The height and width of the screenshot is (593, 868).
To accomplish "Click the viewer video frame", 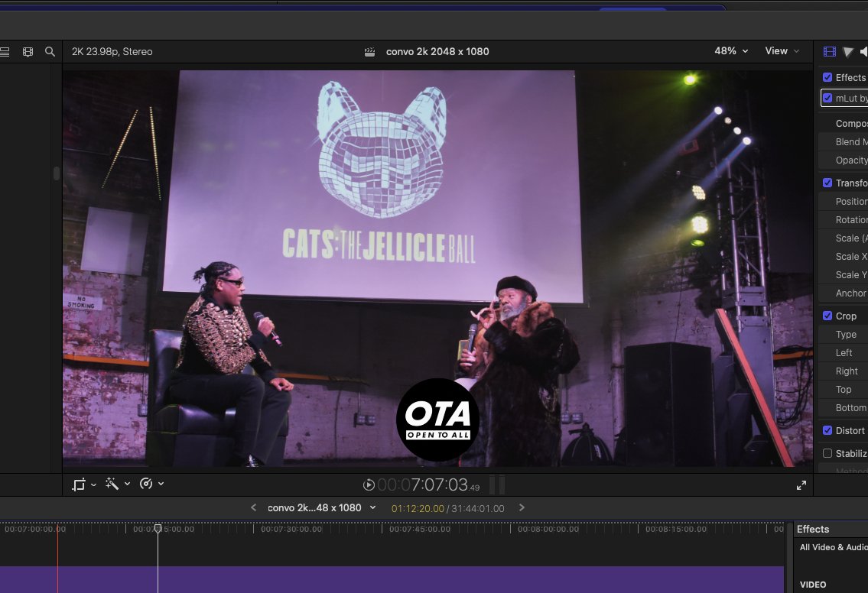I will 437,268.
